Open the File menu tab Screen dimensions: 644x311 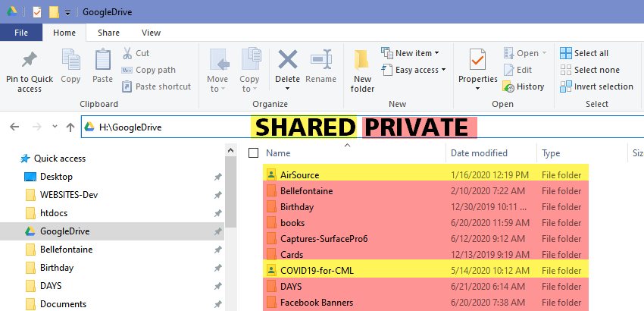pos(21,33)
